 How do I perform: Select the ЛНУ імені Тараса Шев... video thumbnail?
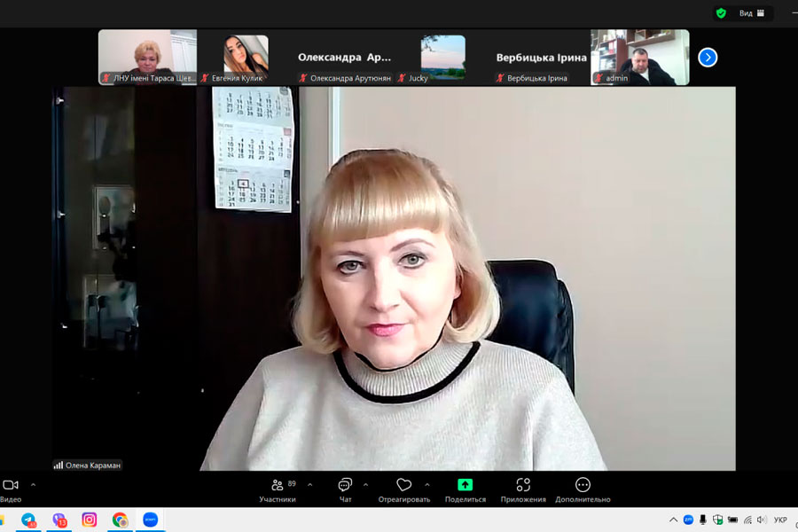pos(147,57)
